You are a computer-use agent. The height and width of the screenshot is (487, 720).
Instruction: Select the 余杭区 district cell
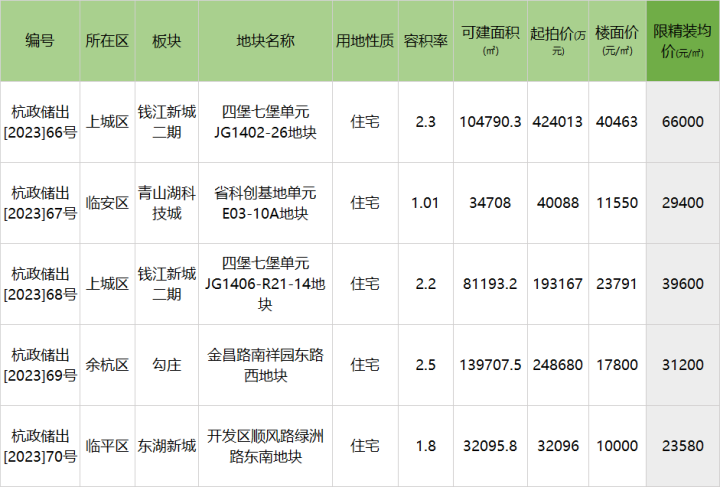(x=107, y=365)
